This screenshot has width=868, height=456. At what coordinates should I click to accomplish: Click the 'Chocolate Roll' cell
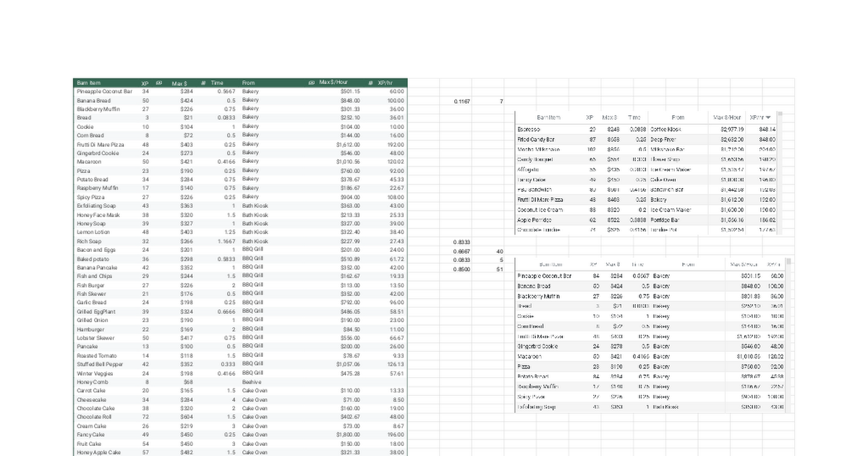tap(94, 417)
